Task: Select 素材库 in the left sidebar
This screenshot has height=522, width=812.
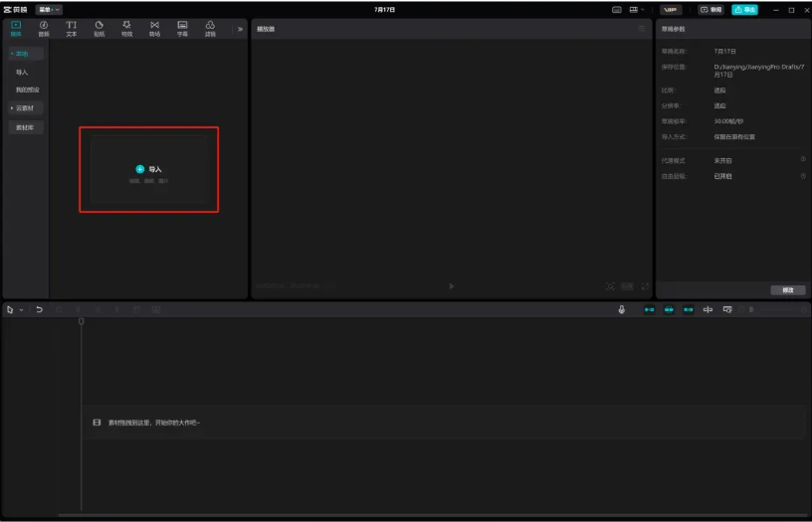Action: coord(27,127)
